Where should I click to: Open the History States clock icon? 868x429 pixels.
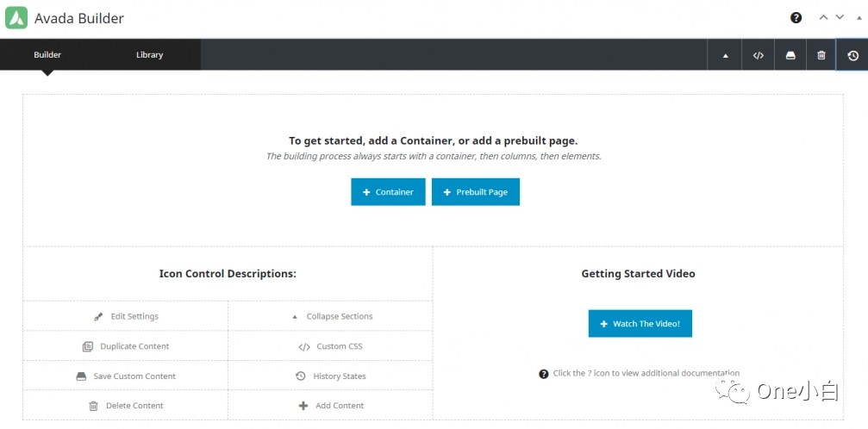(852, 55)
